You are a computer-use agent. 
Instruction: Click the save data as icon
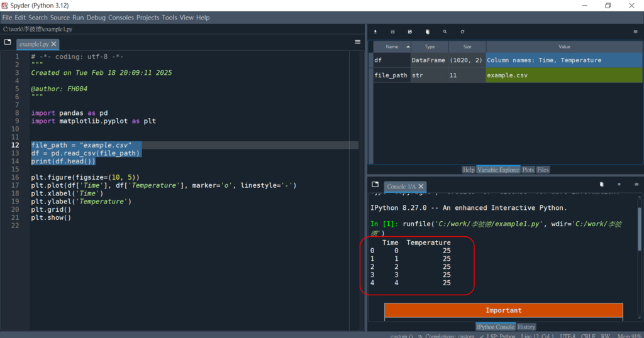[410, 31]
